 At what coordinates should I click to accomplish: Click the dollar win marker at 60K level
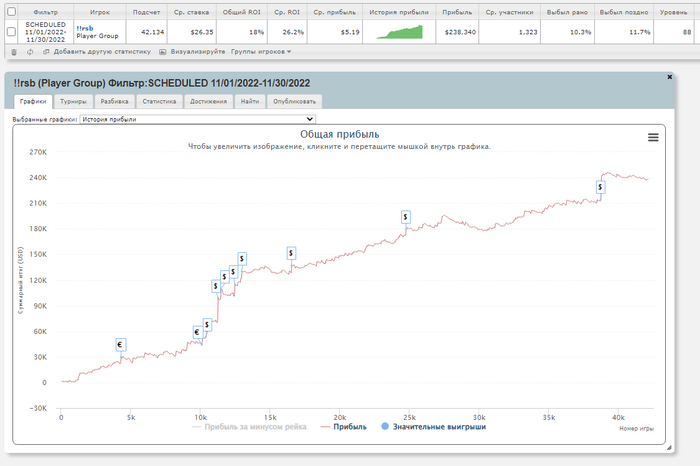pos(207,325)
